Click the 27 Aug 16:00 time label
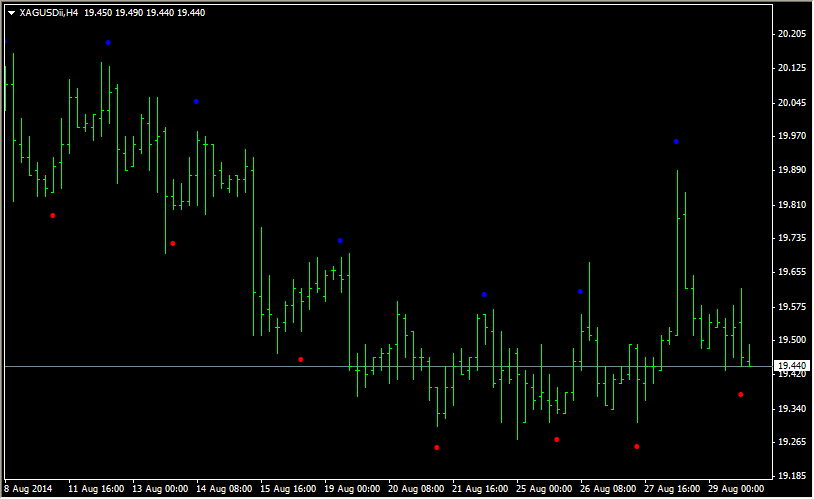The width and height of the screenshot is (814, 499). pos(672,489)
